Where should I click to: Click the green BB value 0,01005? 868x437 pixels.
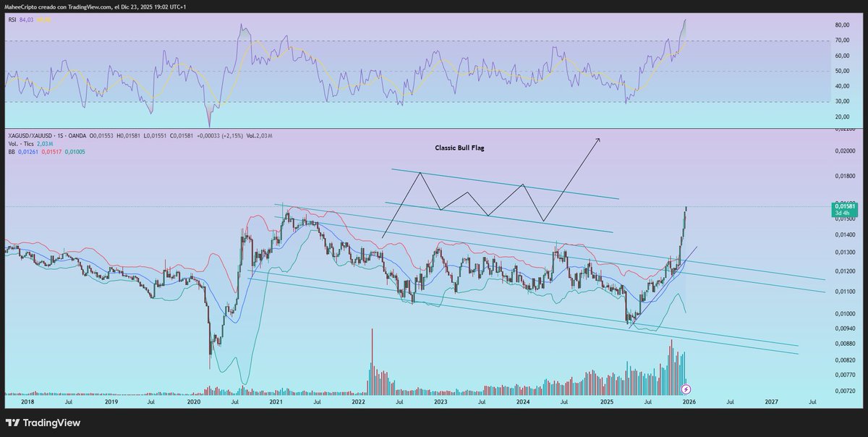click(x=75, y=152)
